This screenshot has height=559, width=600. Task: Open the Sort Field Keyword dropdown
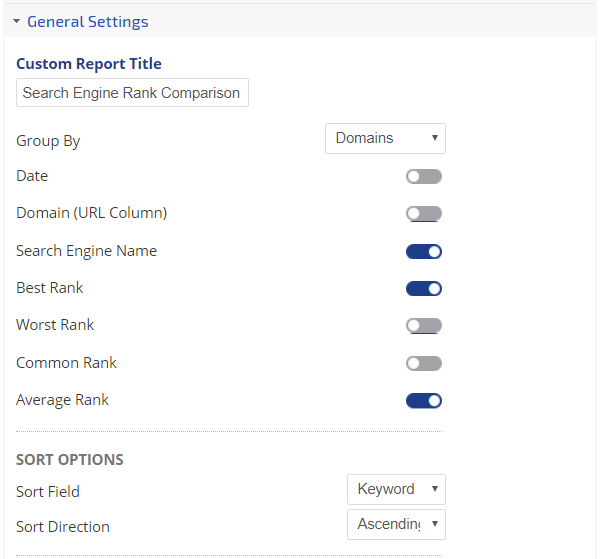[395, 489]
